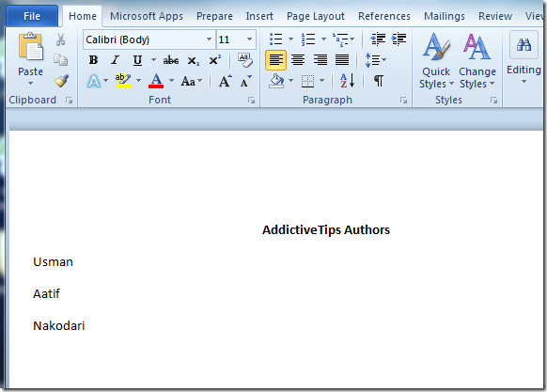
Task: Switch to References tab
Action: tap(384, 16)
